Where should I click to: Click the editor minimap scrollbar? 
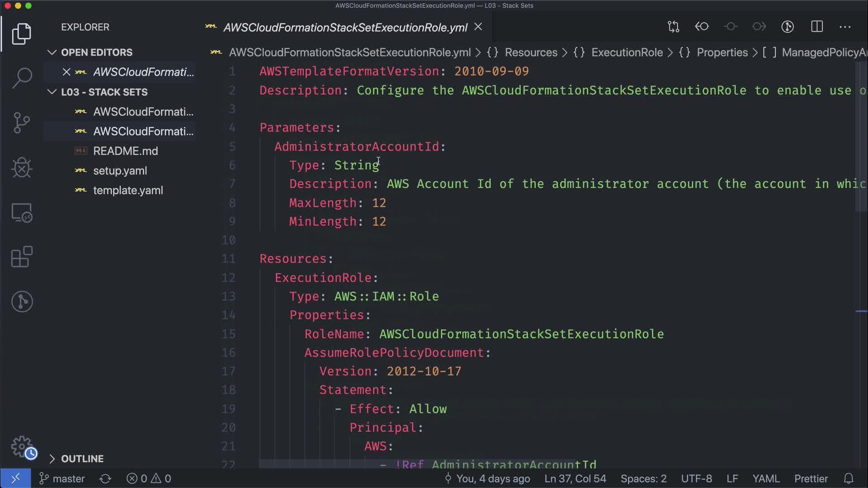point(861,136)
